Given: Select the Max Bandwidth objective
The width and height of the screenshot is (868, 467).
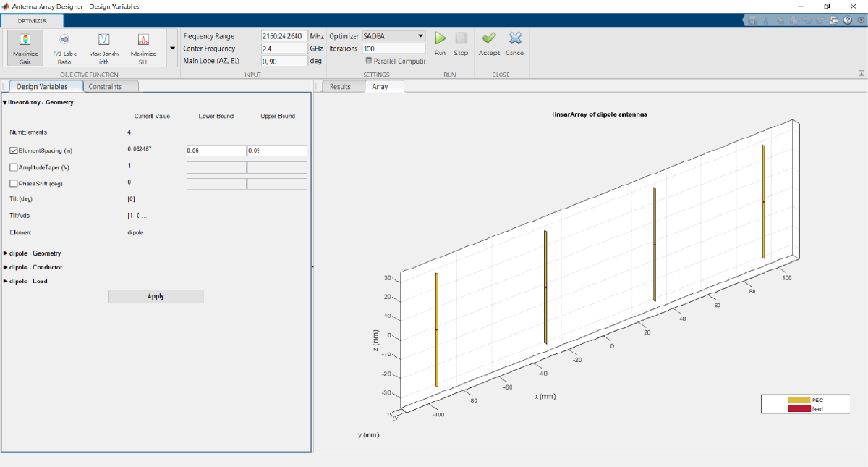Looking at the screenshot, I should coord(103,47).
